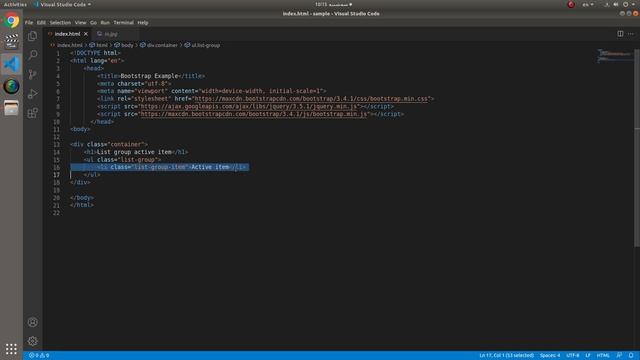Open the Explorer view in the activity bar
The image size is (640, 360).
33,36
